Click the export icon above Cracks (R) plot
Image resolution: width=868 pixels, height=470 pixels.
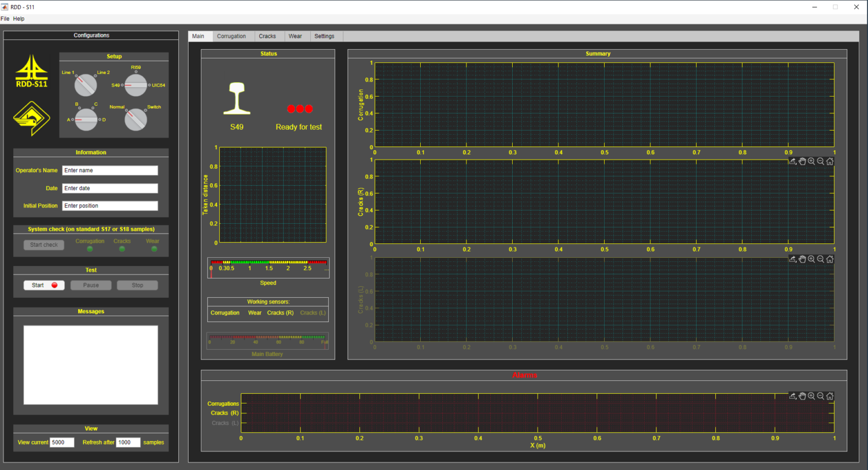click(793, 161)
